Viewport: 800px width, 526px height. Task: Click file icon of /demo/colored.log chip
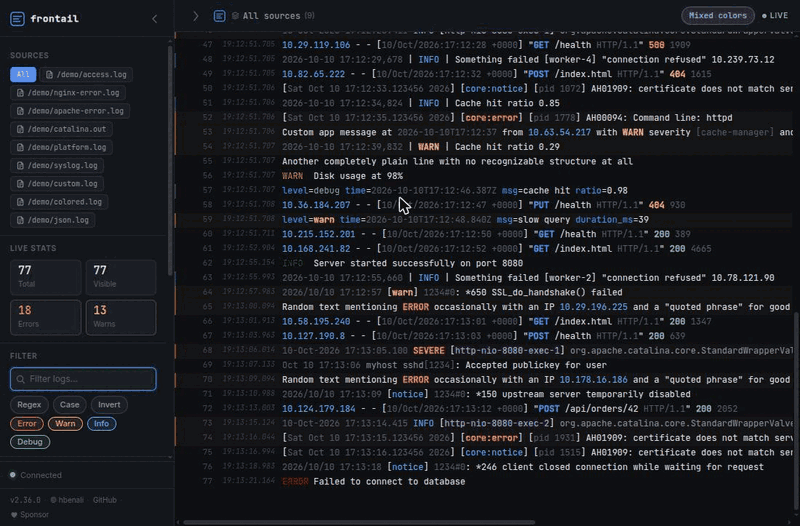coord(20,202)
